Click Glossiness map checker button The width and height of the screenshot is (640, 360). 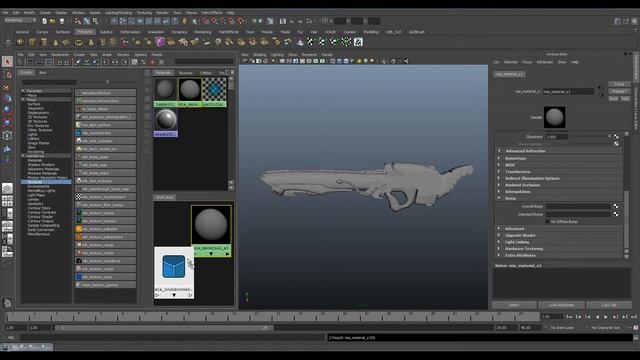click(x=616, y=137)
